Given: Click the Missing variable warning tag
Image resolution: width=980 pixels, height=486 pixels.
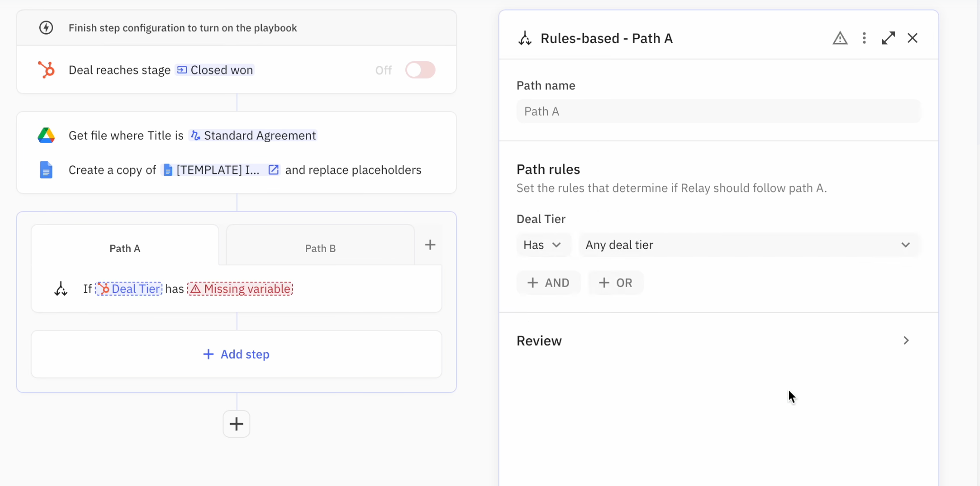Looking at the screenshot, I should pos(240,288).
